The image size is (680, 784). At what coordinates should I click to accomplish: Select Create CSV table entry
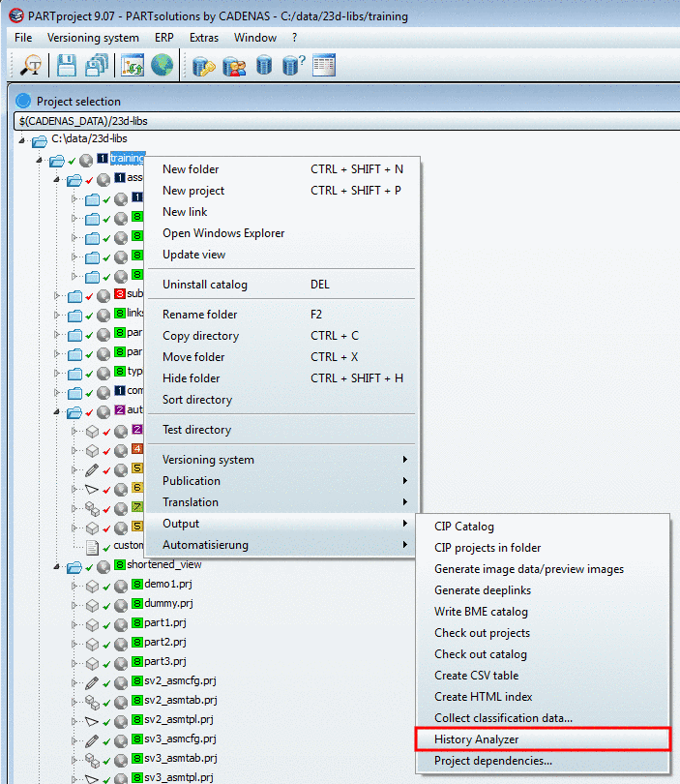(542, 675)
